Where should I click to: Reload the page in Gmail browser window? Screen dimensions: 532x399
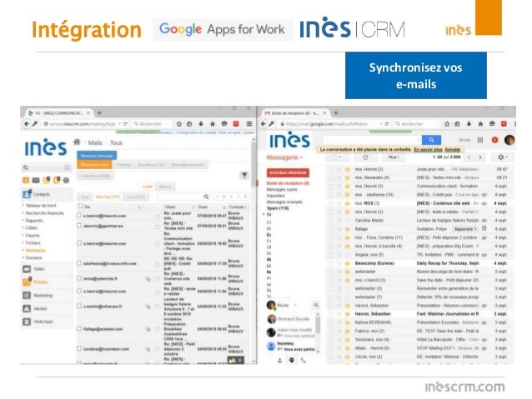(387, 124)
